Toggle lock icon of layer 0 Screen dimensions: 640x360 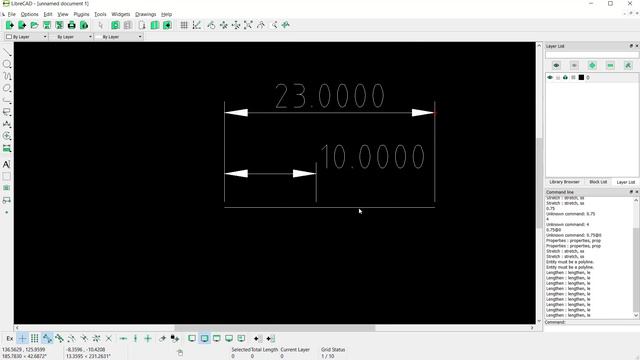[x=558, y=78]
